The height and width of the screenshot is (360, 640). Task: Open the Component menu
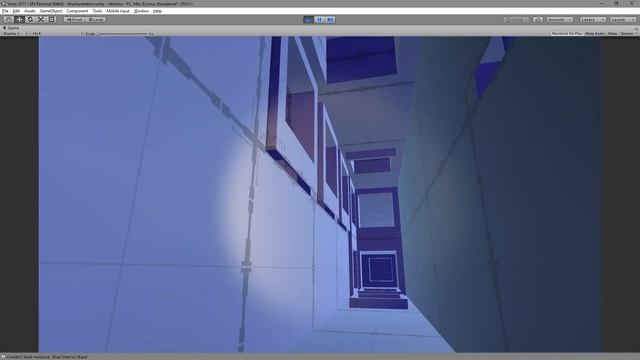tap(77, 11)
